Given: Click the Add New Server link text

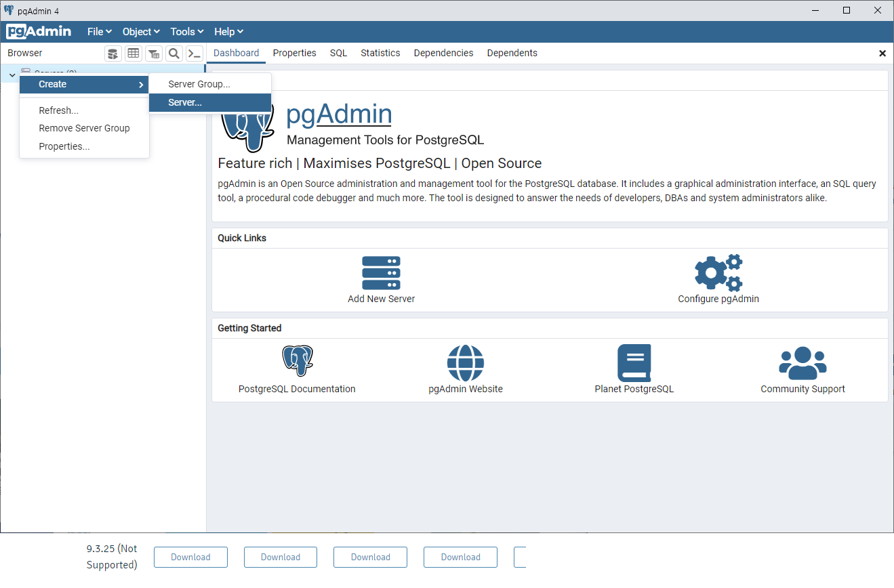Looking at the screenshot, I should pyautogui.click(x=381, y=299).
